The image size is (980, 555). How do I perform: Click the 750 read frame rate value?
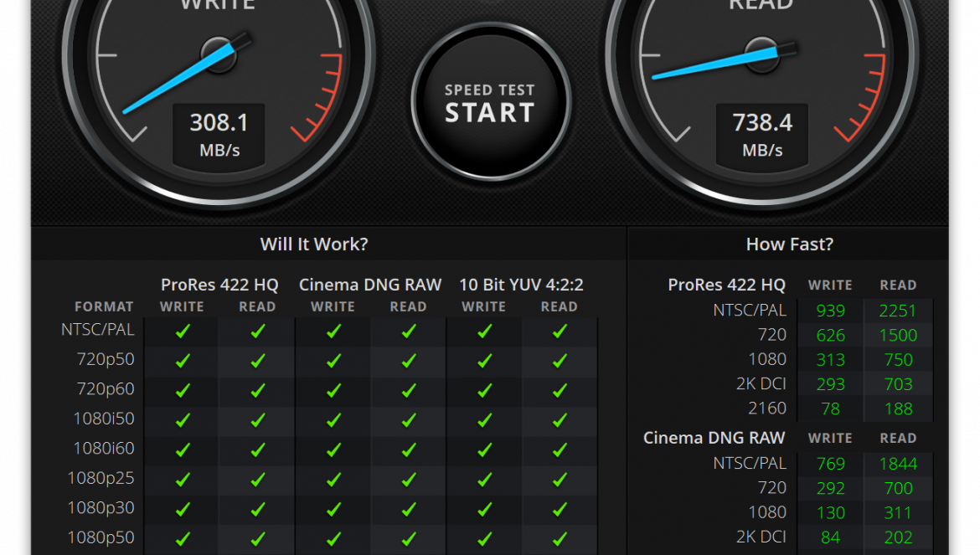(898, 360)
